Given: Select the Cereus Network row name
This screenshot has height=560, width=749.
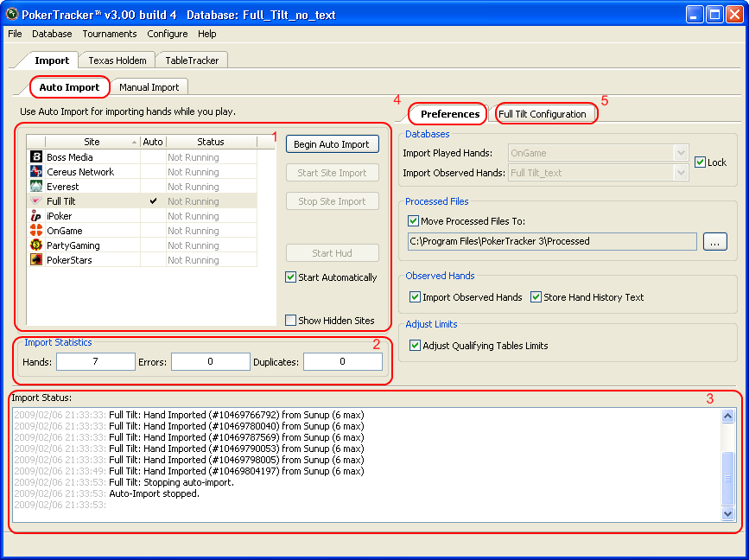Looking at the screenshot, I should [80, 172].
